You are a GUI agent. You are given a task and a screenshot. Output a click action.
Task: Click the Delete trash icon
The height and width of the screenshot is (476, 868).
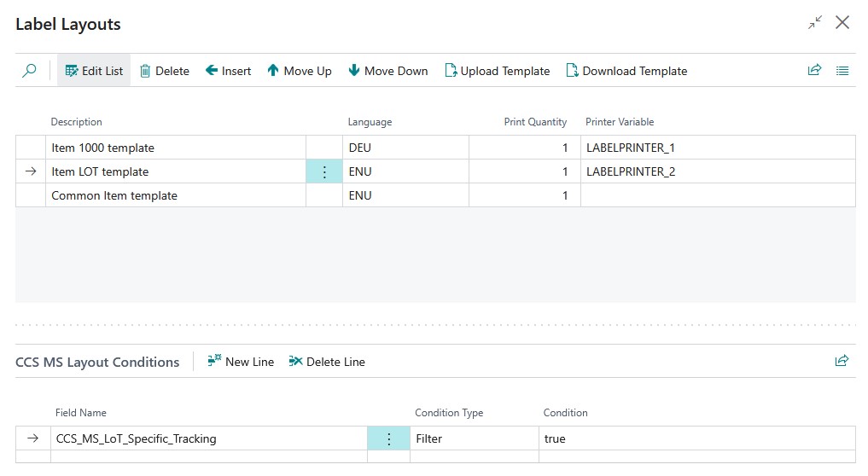(145, 71)
